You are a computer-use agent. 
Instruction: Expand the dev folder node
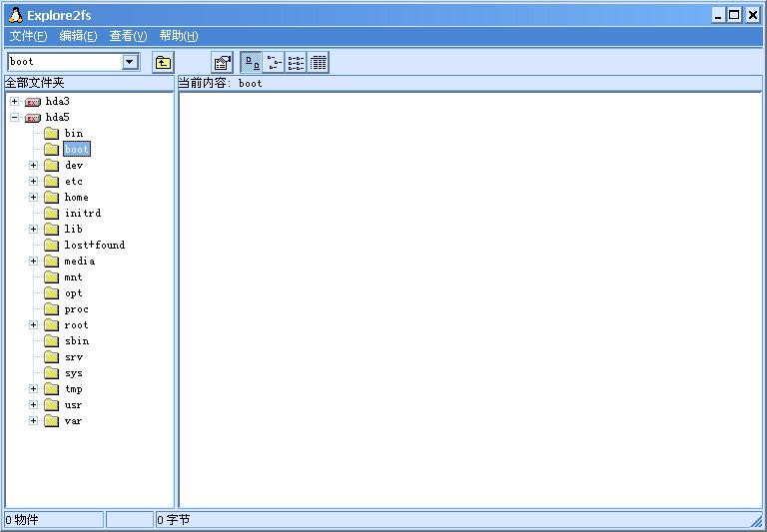(x=33, y=166)
